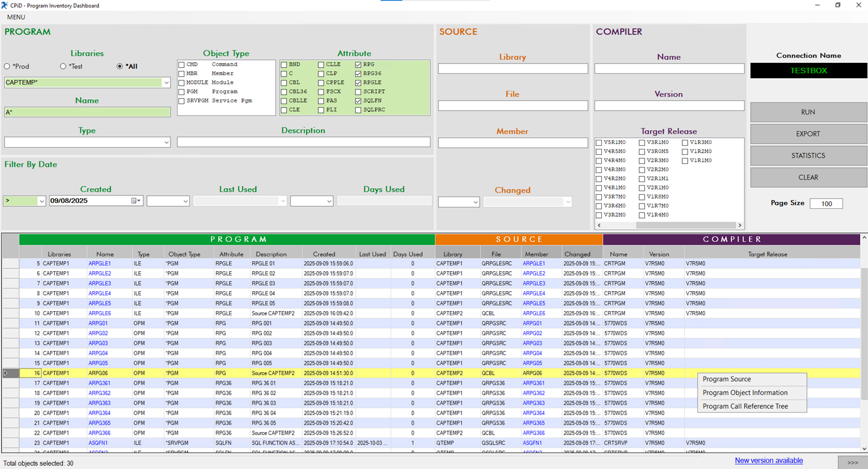This screenshot has height=469, width=868.
Task: Select the *Prod libraries radio button
Action: click(x=7, y=67)
